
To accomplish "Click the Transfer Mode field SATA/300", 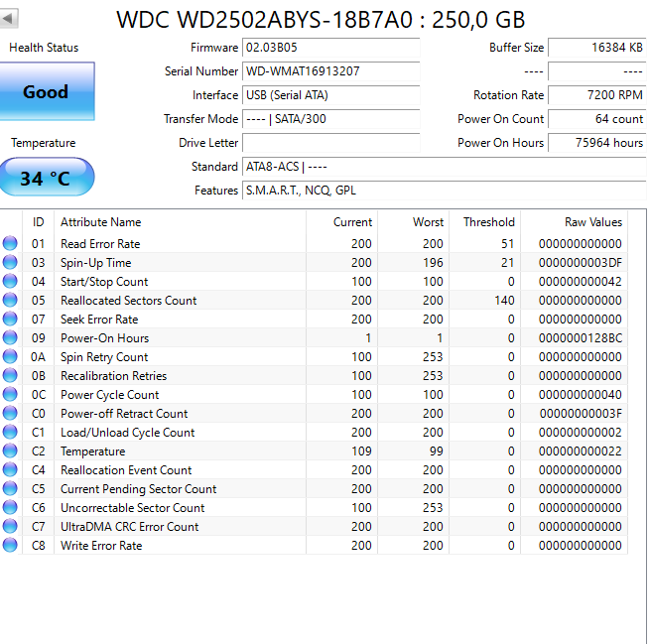I will (x=330, y=119).
